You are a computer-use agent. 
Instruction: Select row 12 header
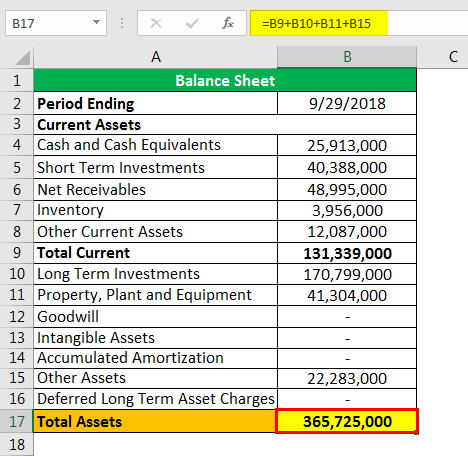(17, 316)
